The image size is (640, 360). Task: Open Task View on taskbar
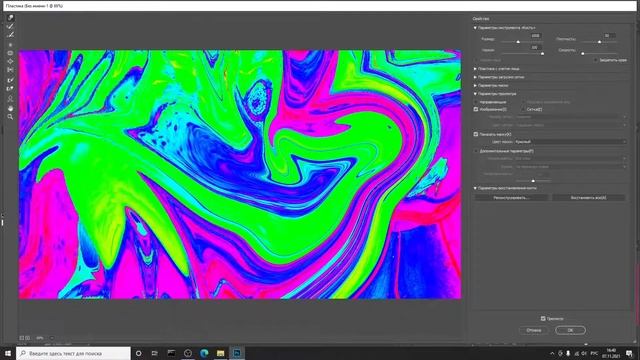pos(155,353)
